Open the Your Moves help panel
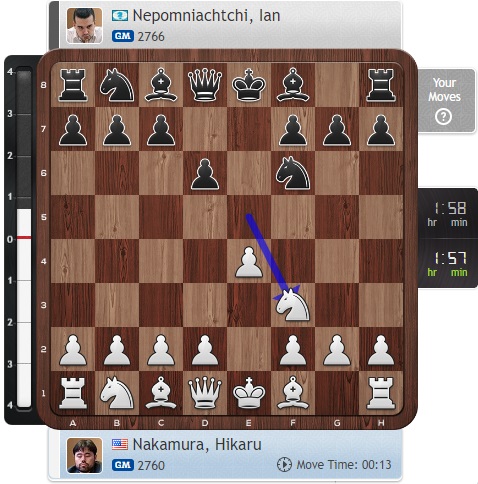Screen dimensions: 478x484 point(446,101)
